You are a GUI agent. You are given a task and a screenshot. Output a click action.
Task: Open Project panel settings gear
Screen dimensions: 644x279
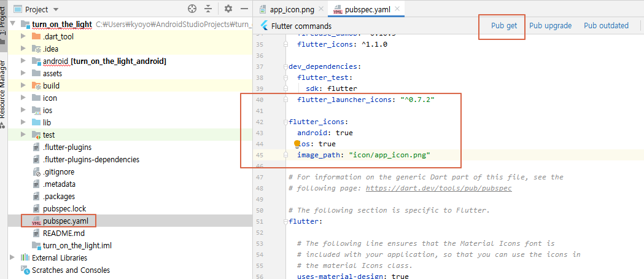pos(228,9)
